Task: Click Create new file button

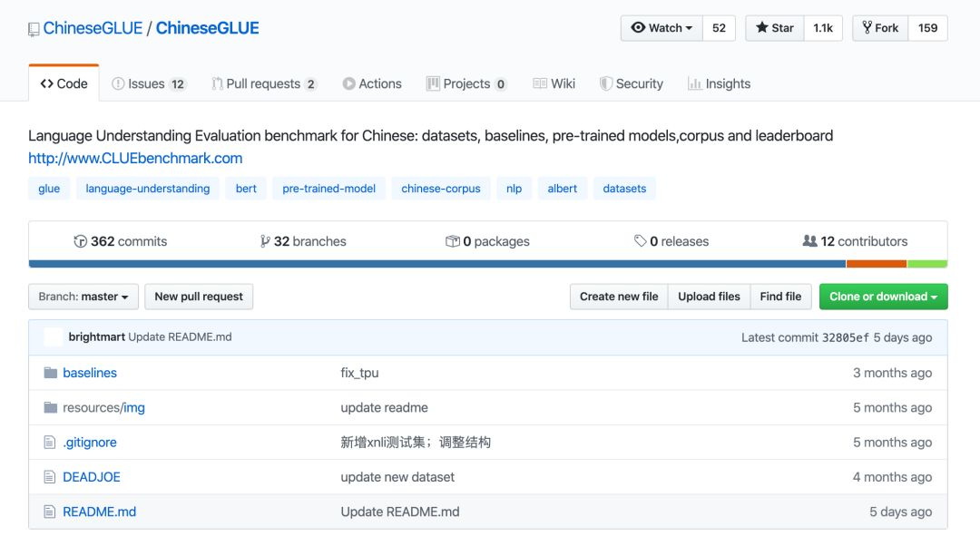Action: [619, 297]
